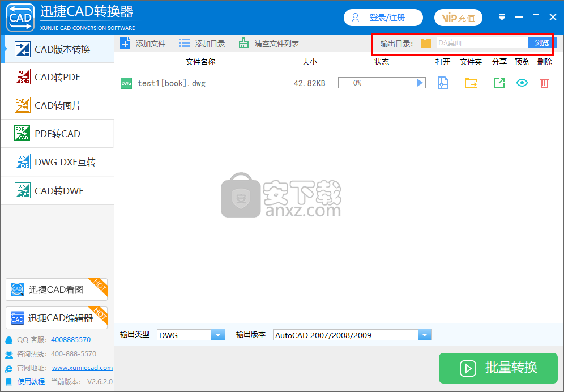Image resolution: width=564 pixels, height=392 pixels.
Task: Start converting test1[book].dwg with the play arrow
Action: click(x=420, y=83)
